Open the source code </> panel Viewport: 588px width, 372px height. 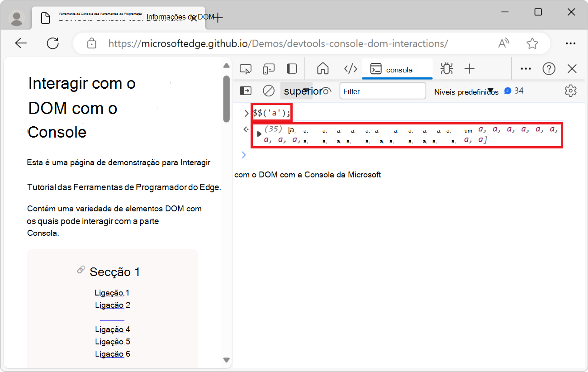351,68
